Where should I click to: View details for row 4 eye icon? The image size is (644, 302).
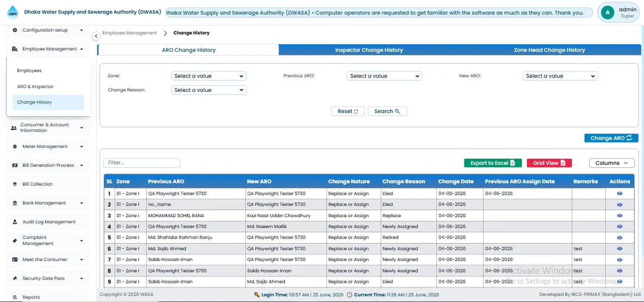pos(619,227)
